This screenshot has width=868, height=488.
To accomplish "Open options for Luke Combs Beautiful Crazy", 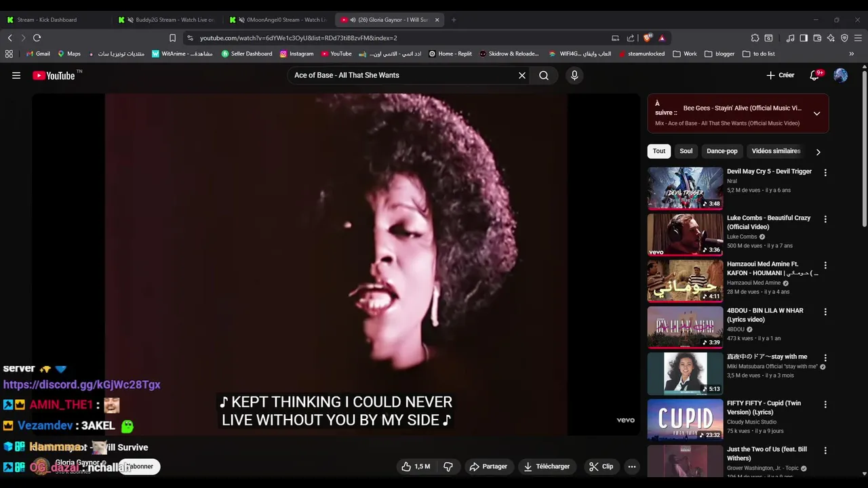I will [x=825, y=220].
